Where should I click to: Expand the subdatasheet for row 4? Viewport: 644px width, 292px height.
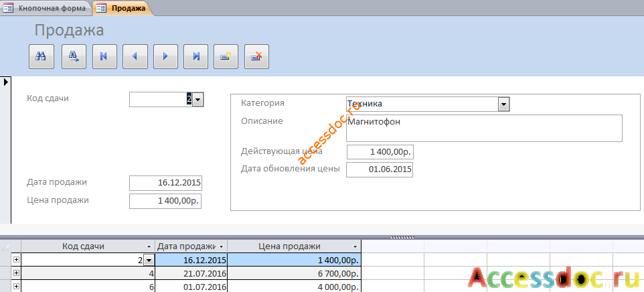(16, 273)
